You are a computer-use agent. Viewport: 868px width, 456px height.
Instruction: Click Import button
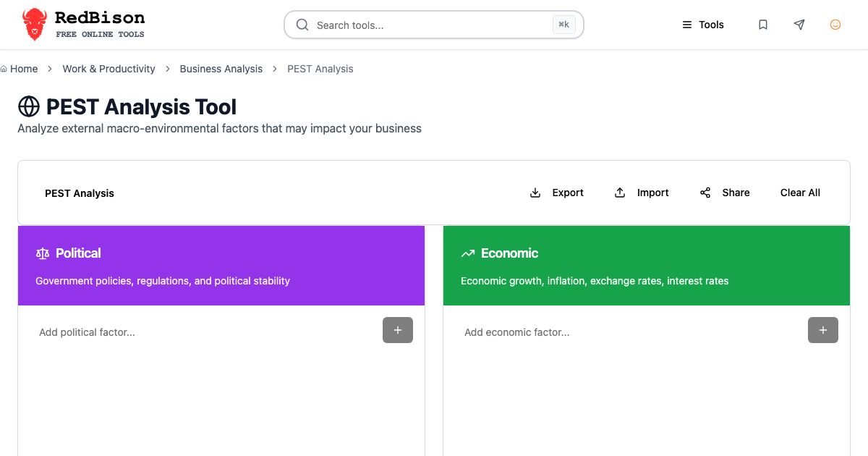[x=642, y=193]
